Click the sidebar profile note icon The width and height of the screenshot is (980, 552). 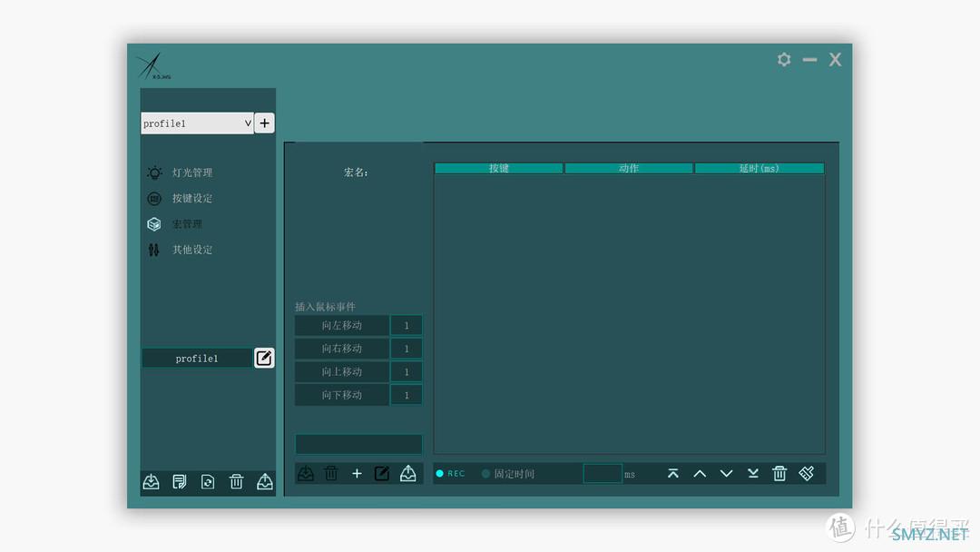(x=180, y=481)
